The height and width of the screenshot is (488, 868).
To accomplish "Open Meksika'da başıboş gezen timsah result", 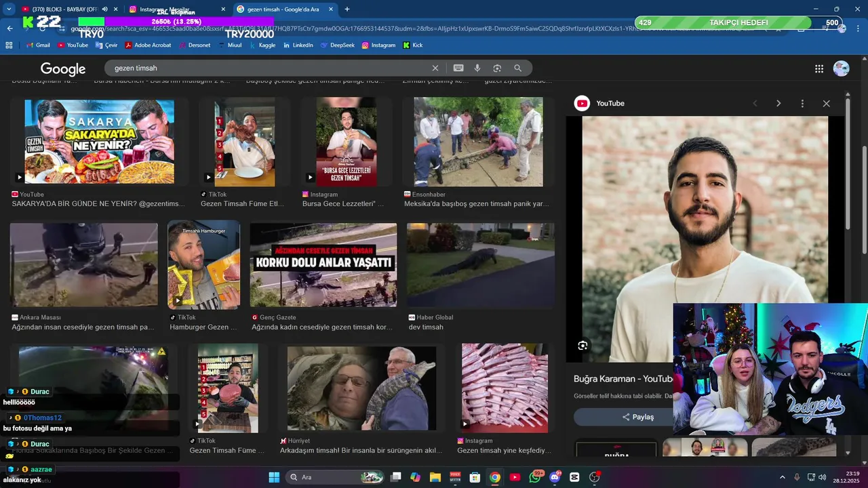I will tap(476, 203).
